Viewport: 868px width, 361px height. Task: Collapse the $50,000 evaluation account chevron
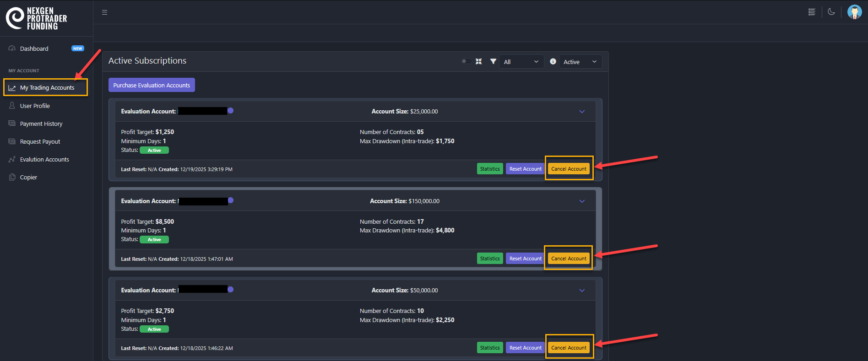(582, 291)
